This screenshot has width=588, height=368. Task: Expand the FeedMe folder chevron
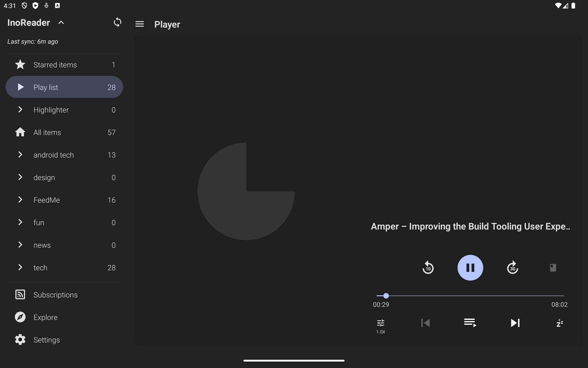pyautogui.click(x=20, y=200)
